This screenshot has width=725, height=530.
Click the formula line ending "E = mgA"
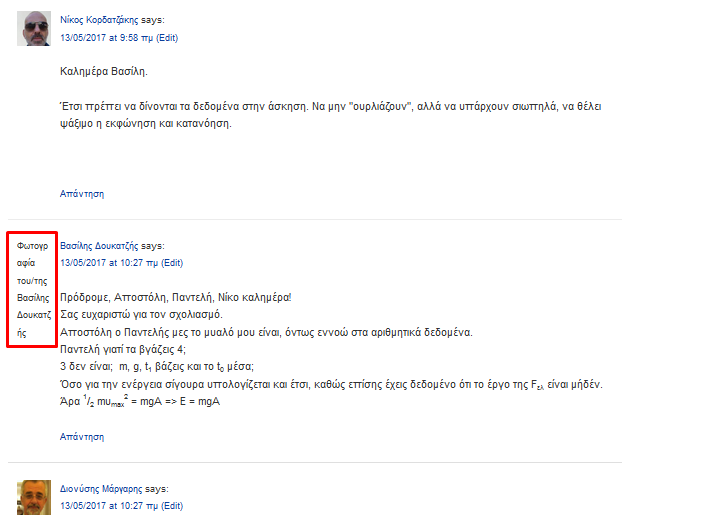tap(140, 402)
